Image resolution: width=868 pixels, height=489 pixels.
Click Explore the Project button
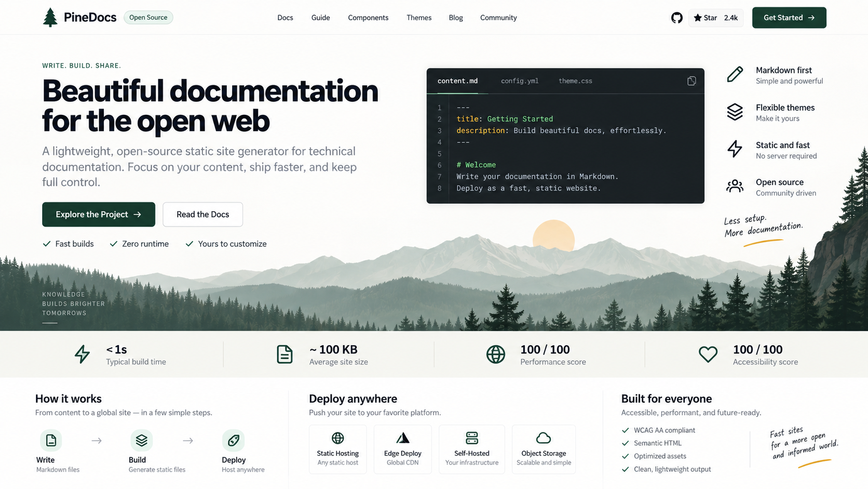99,214
